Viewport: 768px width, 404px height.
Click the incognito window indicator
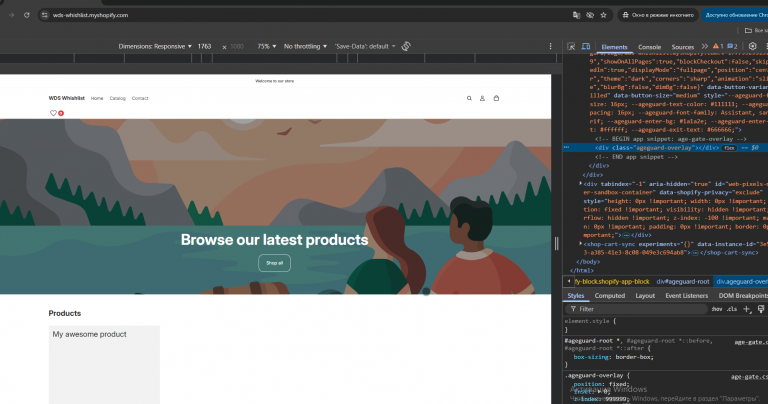click(x=658, y=15)
